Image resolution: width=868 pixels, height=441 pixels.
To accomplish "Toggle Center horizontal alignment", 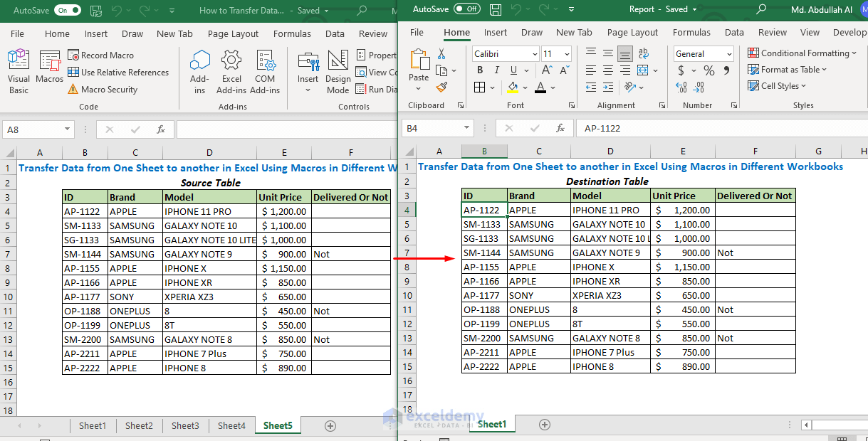I will [608, 70].
